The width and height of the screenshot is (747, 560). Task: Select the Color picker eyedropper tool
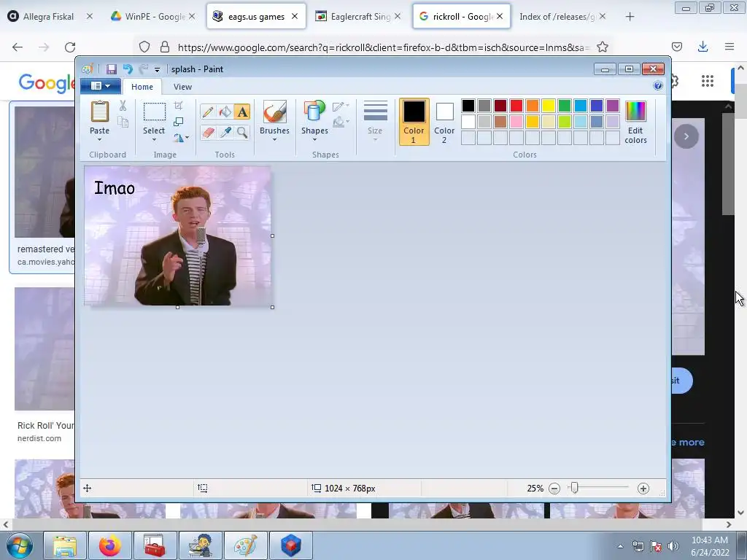[x=225, y=132]
